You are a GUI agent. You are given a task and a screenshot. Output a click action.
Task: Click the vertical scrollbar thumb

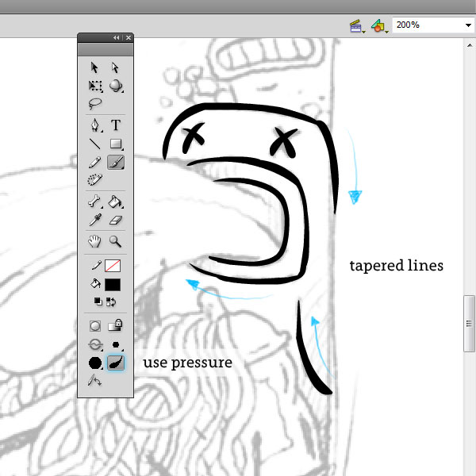click(x=469, y=324)
